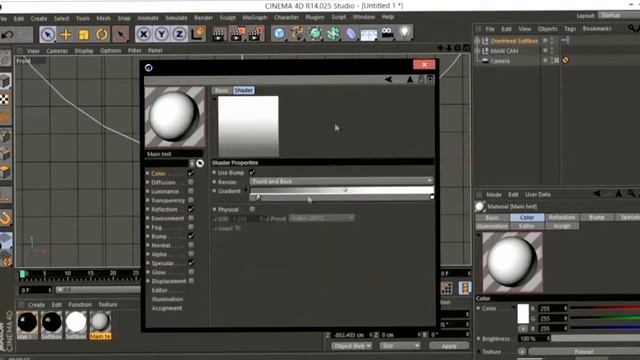Viewport: 640px width, 360px height.
Task: Toggle the Bump channel checkbox
Action: point(191,236)
